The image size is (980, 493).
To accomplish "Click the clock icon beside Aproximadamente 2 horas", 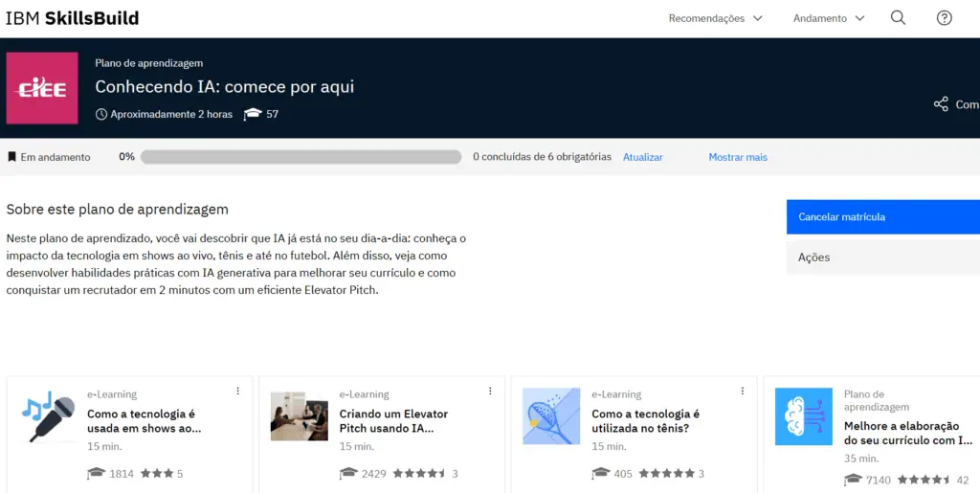I will click(x=101, y=114).
